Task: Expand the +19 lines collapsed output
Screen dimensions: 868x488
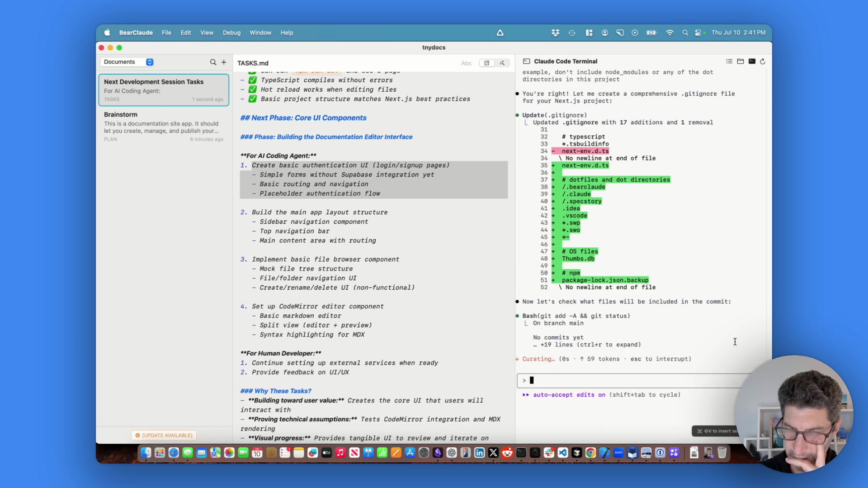Action: 587,345
